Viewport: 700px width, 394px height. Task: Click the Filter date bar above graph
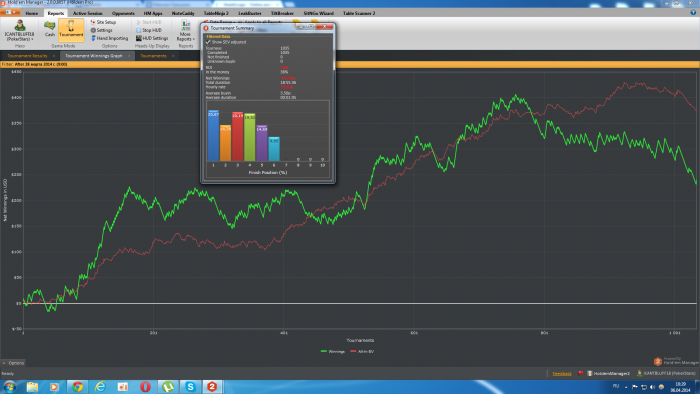click(x=350, y=64)
